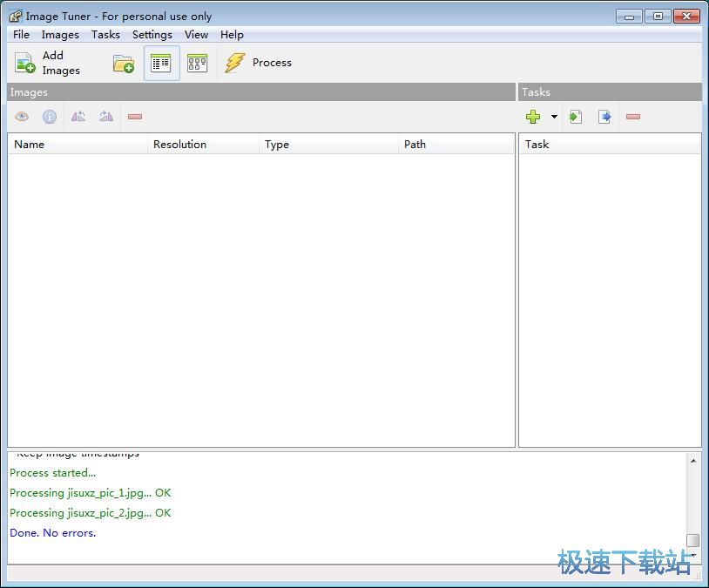
Task: Open the Settings menu
Action: (152, 35)
